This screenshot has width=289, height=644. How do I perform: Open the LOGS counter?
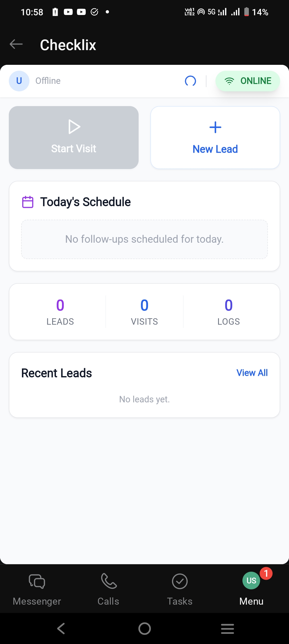tap(229, 312)
